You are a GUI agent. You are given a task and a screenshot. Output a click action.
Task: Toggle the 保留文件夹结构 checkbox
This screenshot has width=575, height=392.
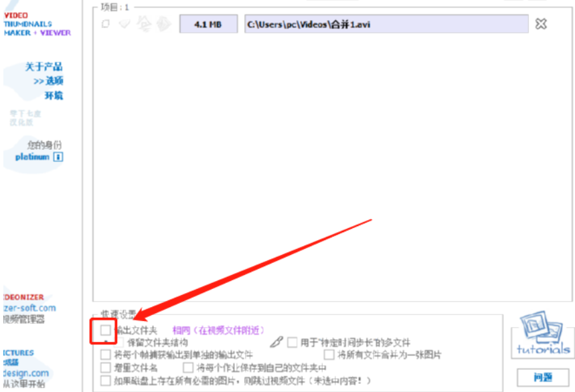tap(118, 342)
